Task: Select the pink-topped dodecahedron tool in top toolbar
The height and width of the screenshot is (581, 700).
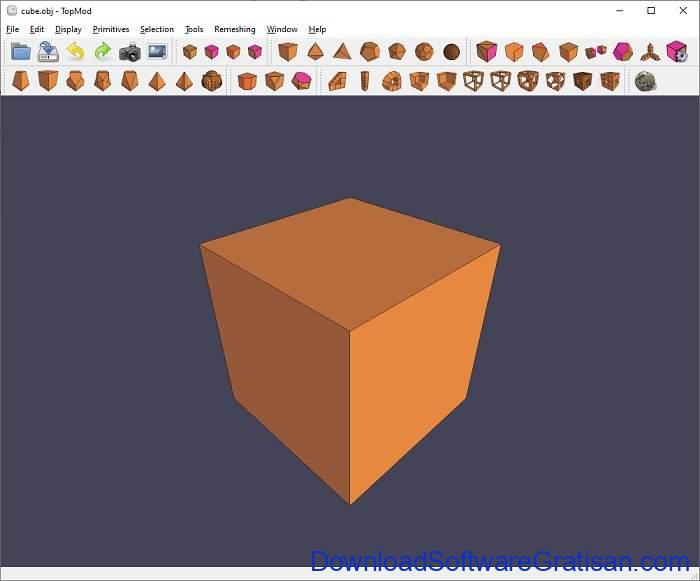Action: [x=623, y=52]
